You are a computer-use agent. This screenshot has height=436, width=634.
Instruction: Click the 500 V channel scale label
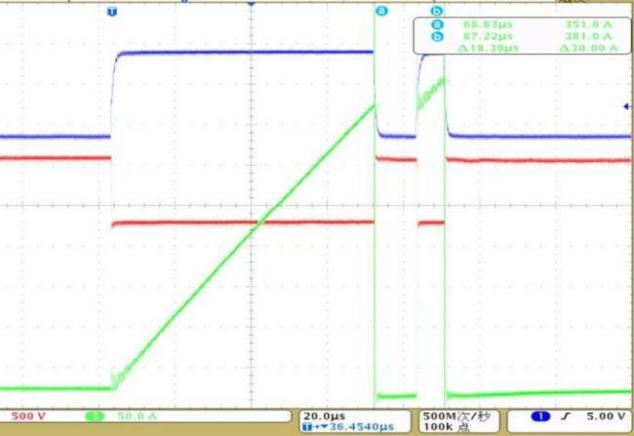24,414
